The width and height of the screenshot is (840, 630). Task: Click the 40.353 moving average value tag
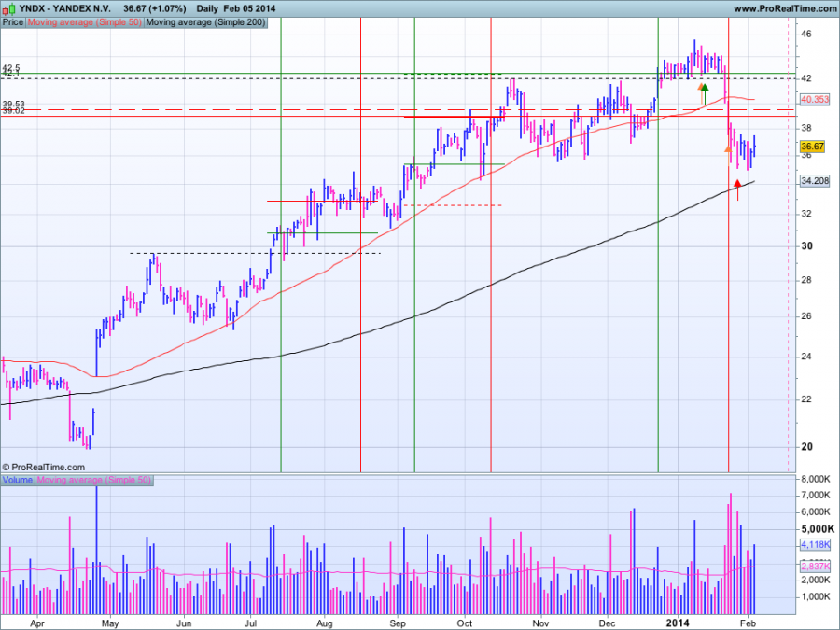point(815,99)
